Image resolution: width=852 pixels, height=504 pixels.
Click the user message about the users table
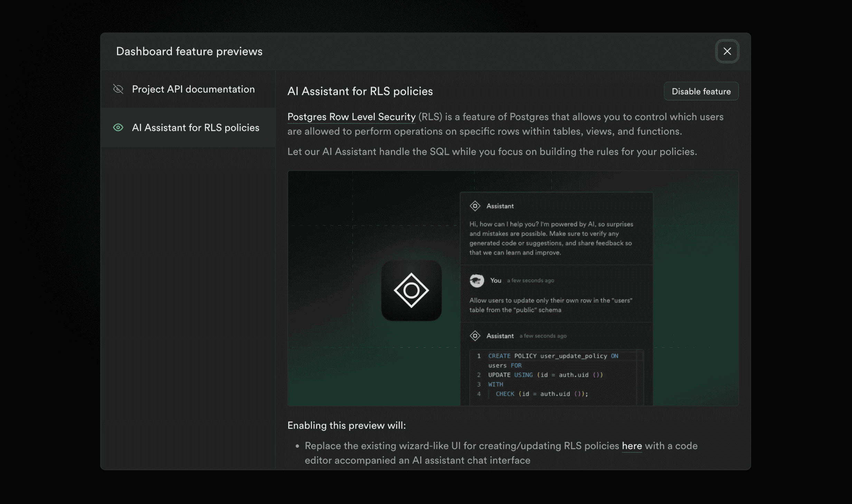click(x=551, y=305)
